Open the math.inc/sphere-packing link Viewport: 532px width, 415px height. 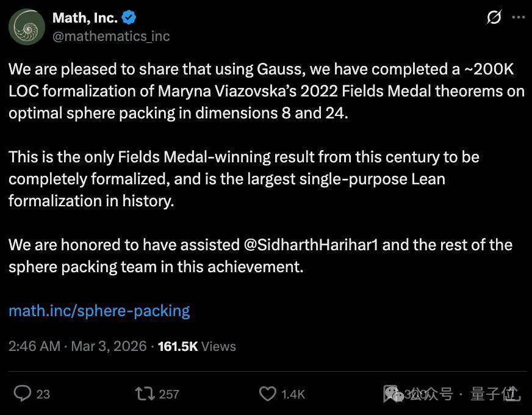pyautogui.click(x=99, y=311)
